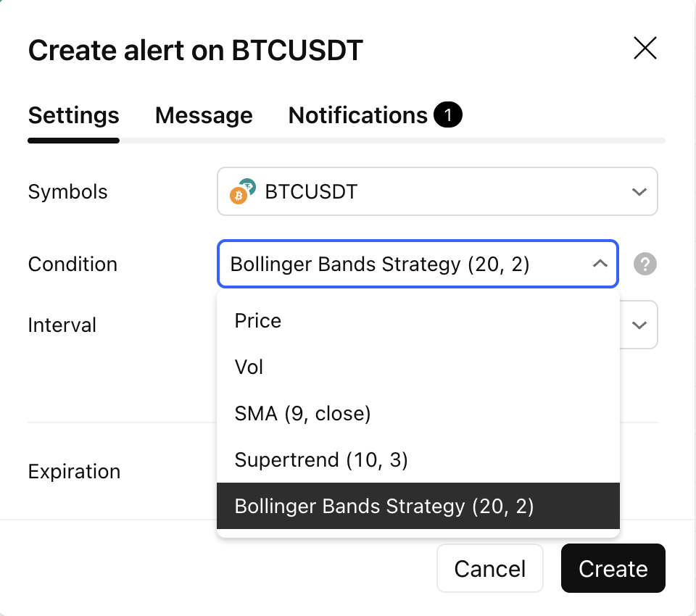Image resolution: width=696 pixels, height=616 pixels.
Task: Go to the Notifications tab
Action: coord(358,115)
